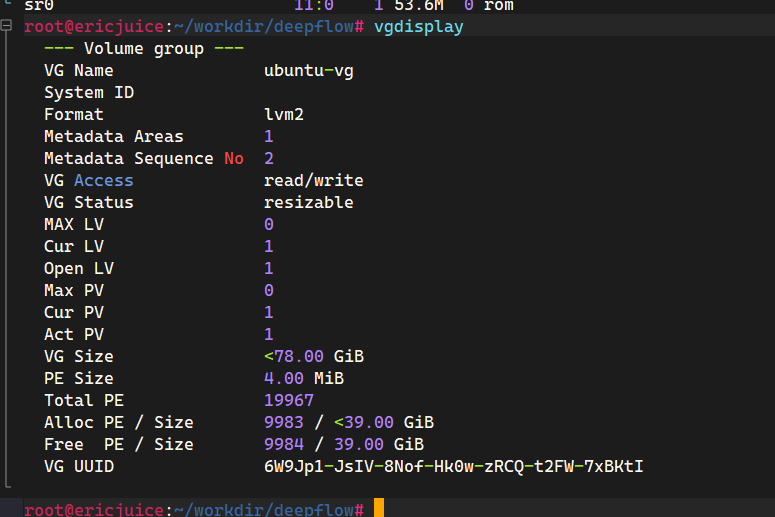
Task: Click the 'read/write' access value
Action: [313, 181]
